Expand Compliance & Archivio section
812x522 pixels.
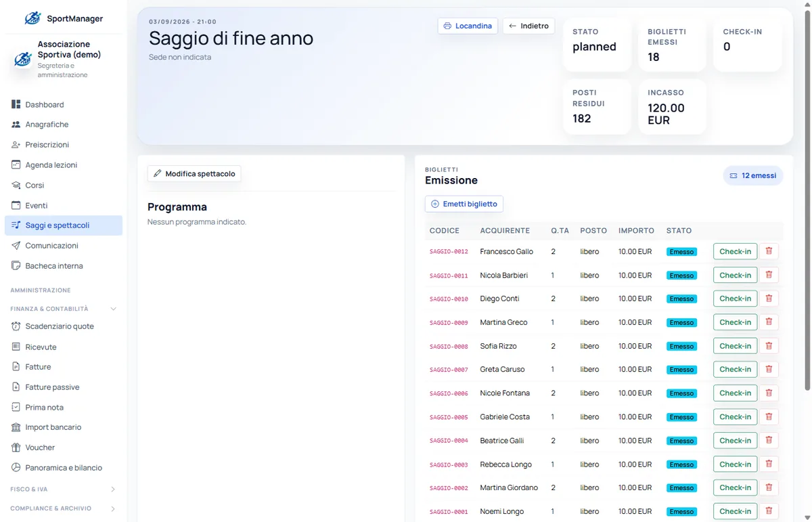(x=64, y=508)
